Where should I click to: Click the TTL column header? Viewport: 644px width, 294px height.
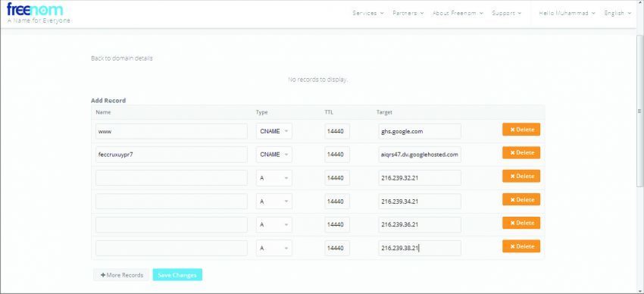pos(329,112)
